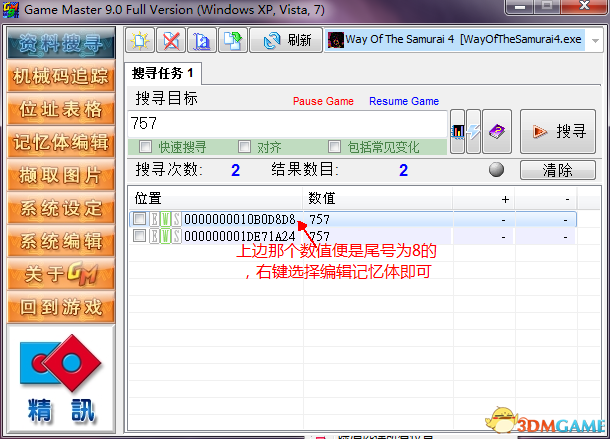Viewport: 610px width, 439px height.
Task: Click the + column header
Action: [484, 198]
